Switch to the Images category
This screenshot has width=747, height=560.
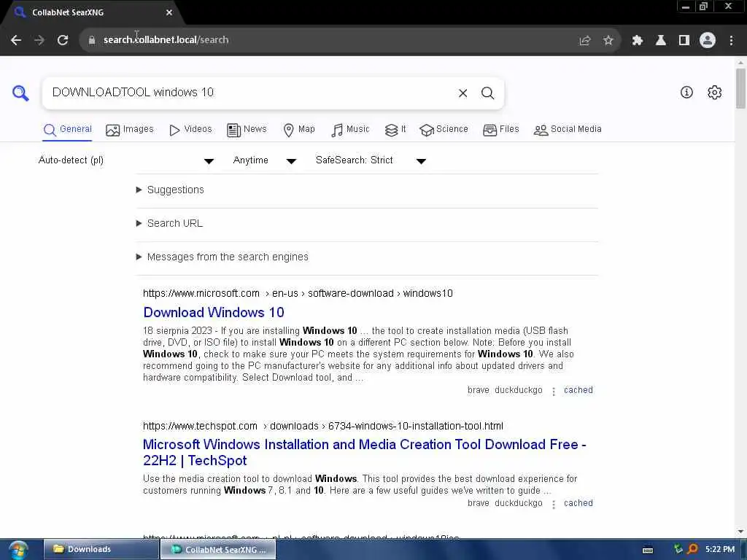130,130
